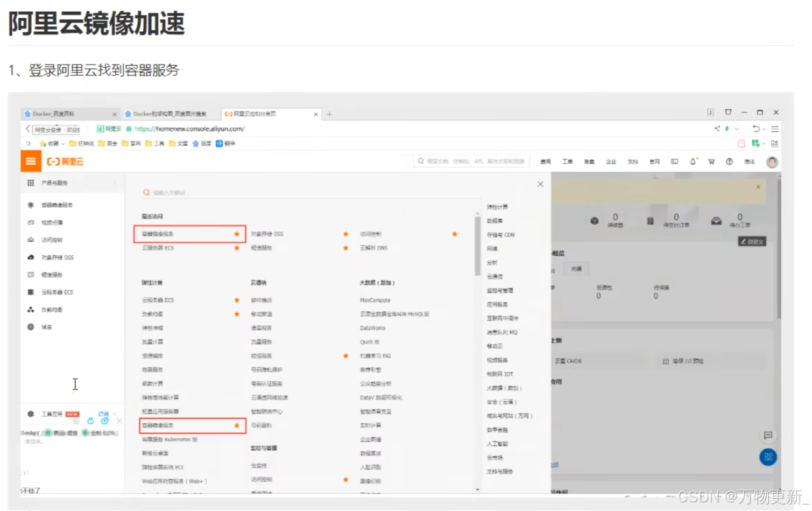Open 容器镜像服务 in recent list
Screen dimensions: 812x511
158,234
